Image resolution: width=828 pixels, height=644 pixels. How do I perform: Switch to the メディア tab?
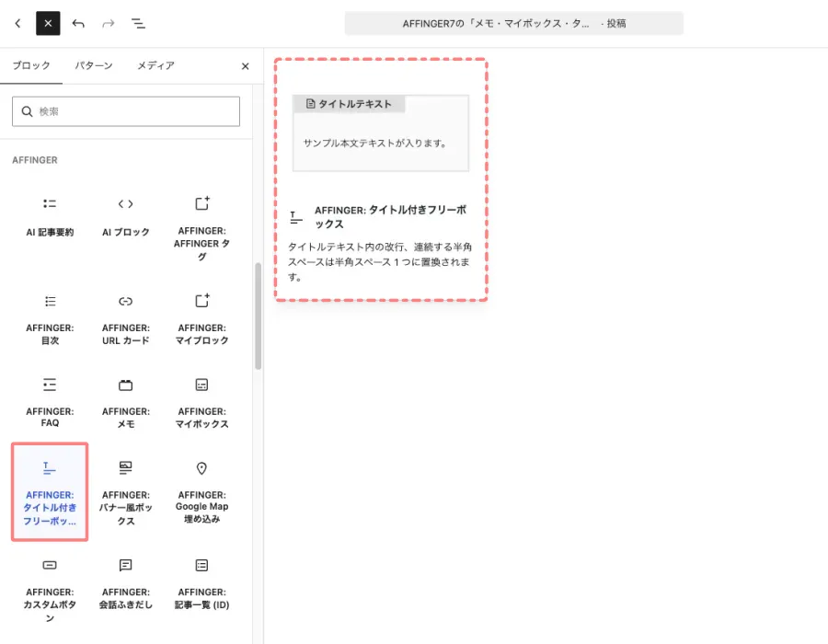point(155,65)
